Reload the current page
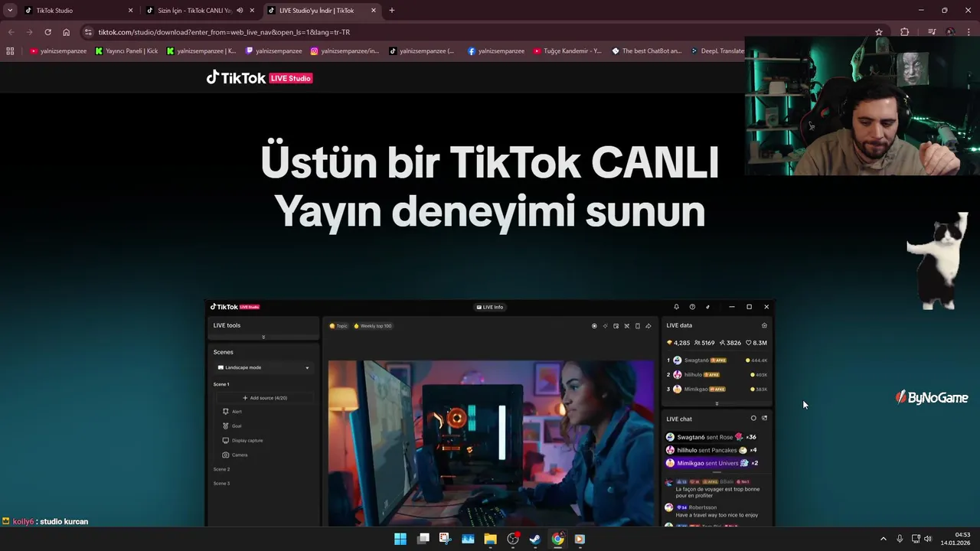980x551 pixels. 47,32
